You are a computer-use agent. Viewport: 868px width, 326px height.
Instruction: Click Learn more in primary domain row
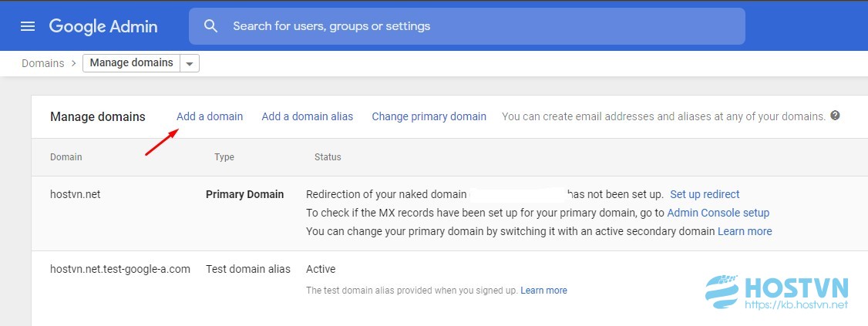(x=745, y=231)
